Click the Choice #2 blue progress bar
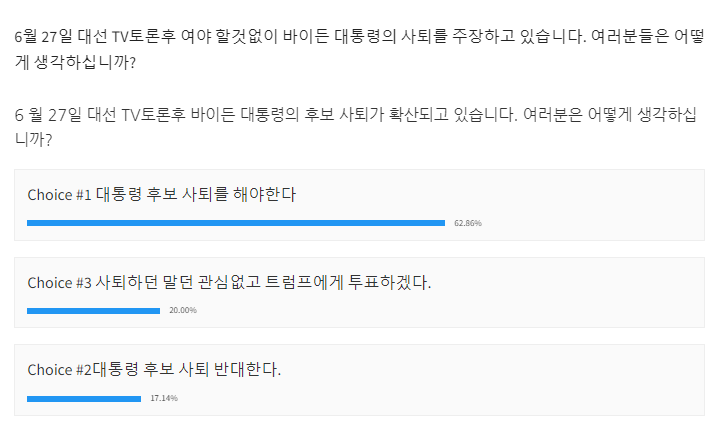The image size is (728, 448). point(83,399)
